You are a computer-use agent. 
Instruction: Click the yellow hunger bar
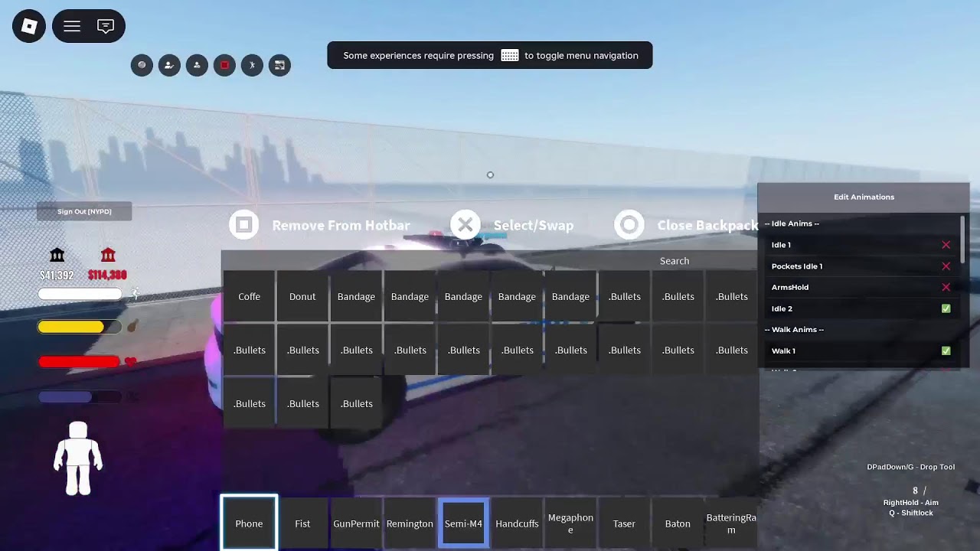tap(80, 327)
